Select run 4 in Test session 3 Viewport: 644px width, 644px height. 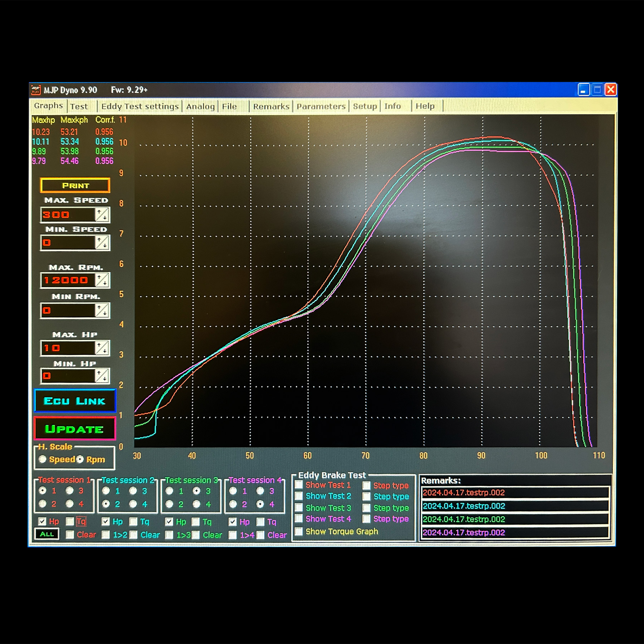tap(196, 504)
